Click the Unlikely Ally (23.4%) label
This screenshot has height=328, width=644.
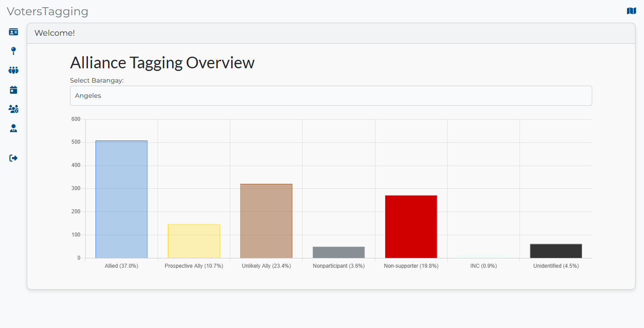coord(266,266)
